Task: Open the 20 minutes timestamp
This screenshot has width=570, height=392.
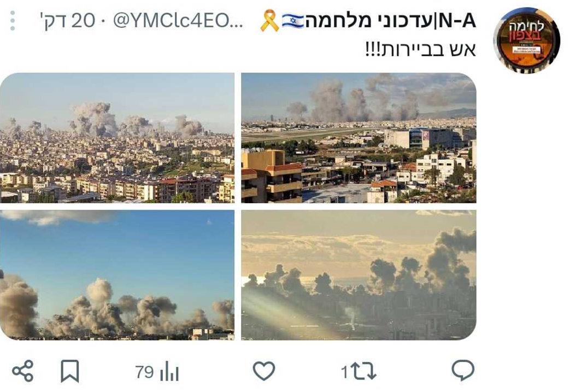Action: point(67,21)
